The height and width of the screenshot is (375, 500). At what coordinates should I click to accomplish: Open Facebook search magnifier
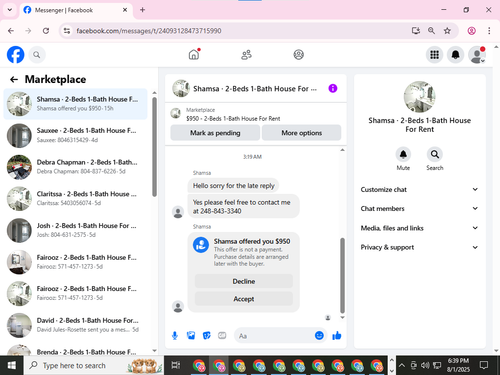pos(37,55)
